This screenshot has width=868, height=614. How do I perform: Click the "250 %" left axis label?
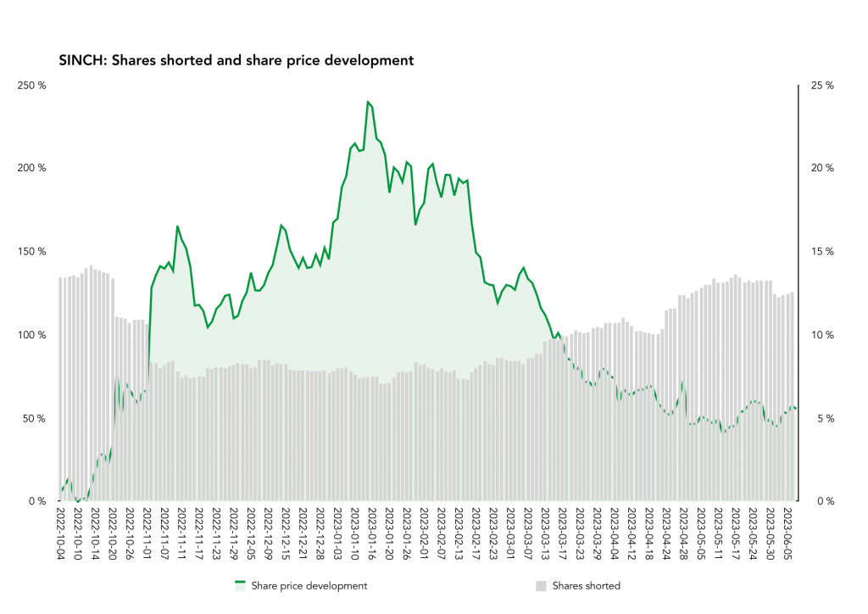coord(32,86)
